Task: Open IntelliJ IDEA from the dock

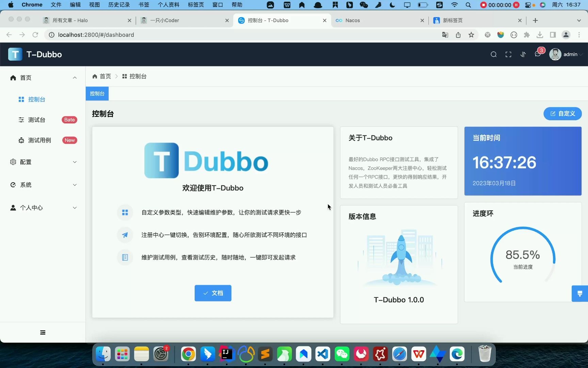Action: click(226, 354)
